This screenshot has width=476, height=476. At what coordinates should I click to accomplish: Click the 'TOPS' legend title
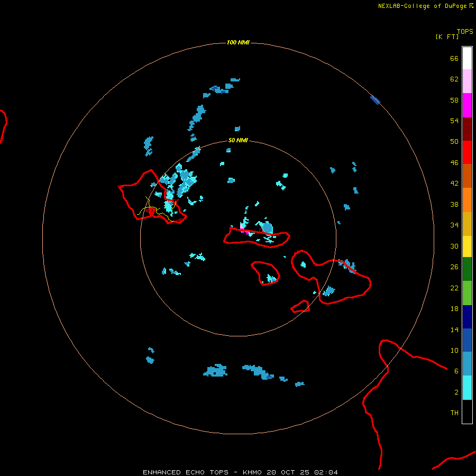pos(465,32)
